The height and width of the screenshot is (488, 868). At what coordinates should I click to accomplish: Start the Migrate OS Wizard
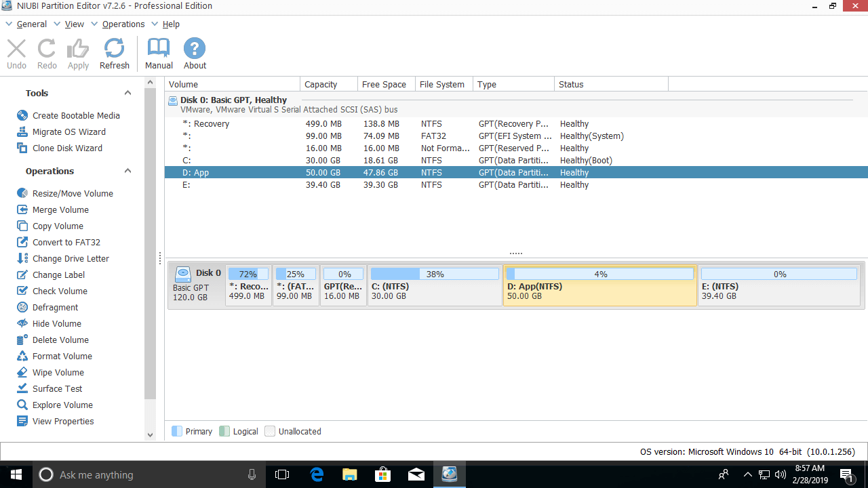click(68, 132)
